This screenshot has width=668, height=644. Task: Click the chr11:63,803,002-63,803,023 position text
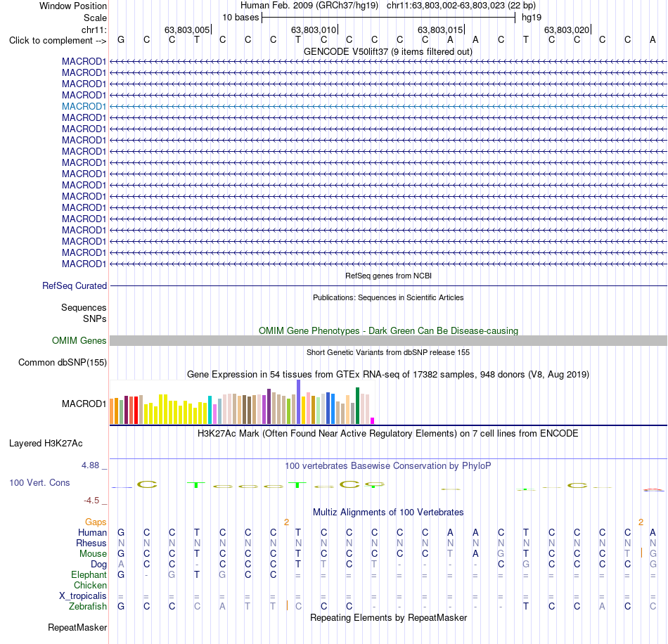(446, 6)
